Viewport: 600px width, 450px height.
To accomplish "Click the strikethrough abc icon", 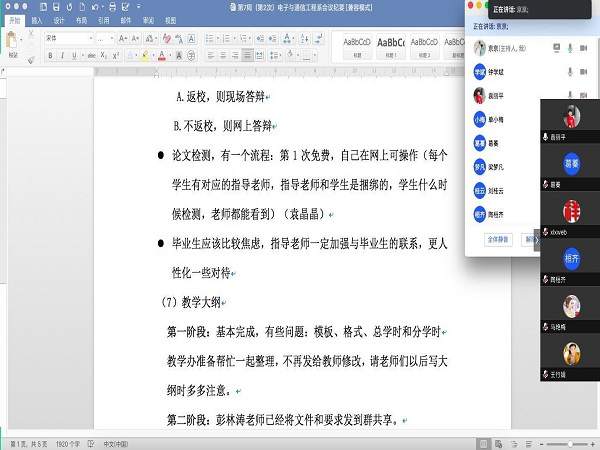I will pos(91,56).
